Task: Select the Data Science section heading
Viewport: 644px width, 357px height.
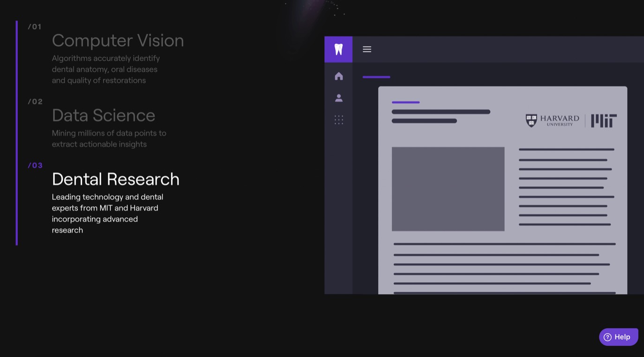Action: (104, 115)
